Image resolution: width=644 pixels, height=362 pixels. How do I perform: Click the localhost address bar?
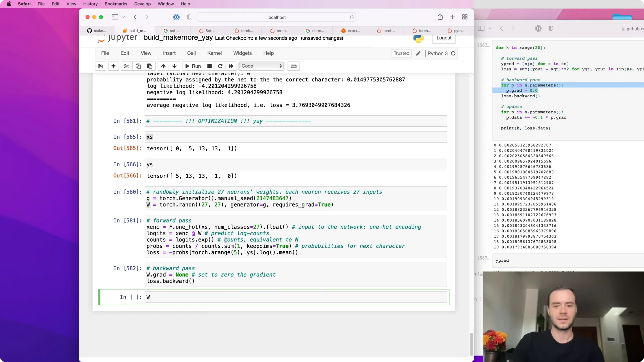[x=276, y=17]
